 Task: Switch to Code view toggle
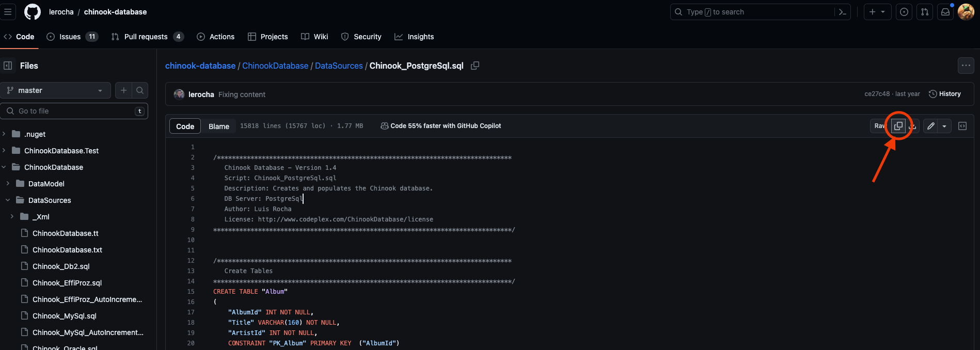coord(185,126)
